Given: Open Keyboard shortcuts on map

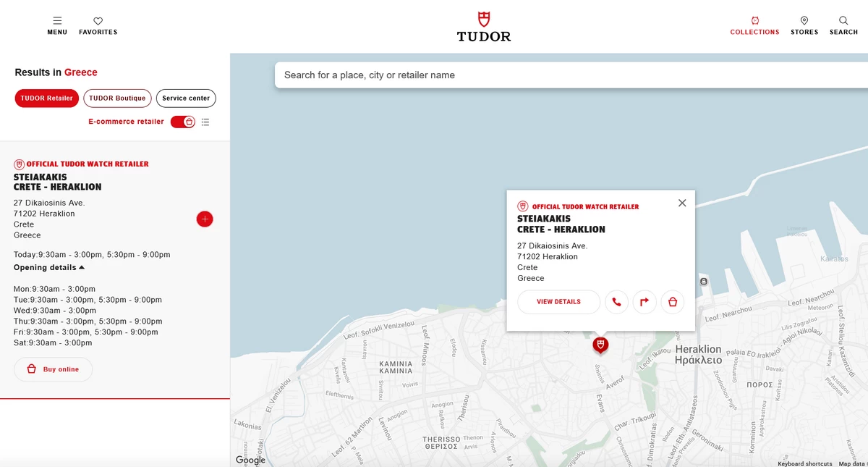Looking at the screenshot, I should (805, 463).
